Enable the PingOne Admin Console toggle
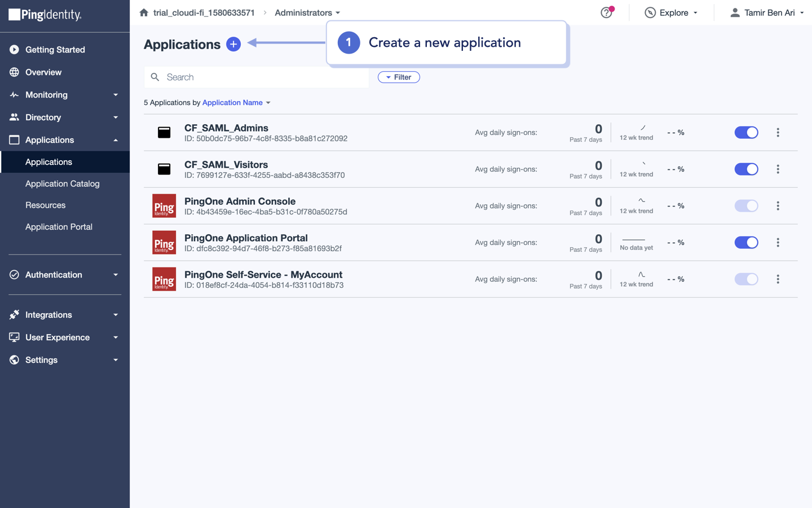The width and height of the screenshot is (812, 508). click(x=746, y=205)
